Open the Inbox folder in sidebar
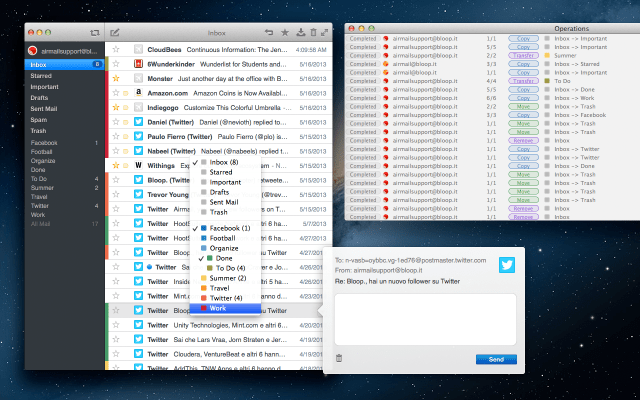The width and height of the screenshot is (640, 400). tap(64, 64)
